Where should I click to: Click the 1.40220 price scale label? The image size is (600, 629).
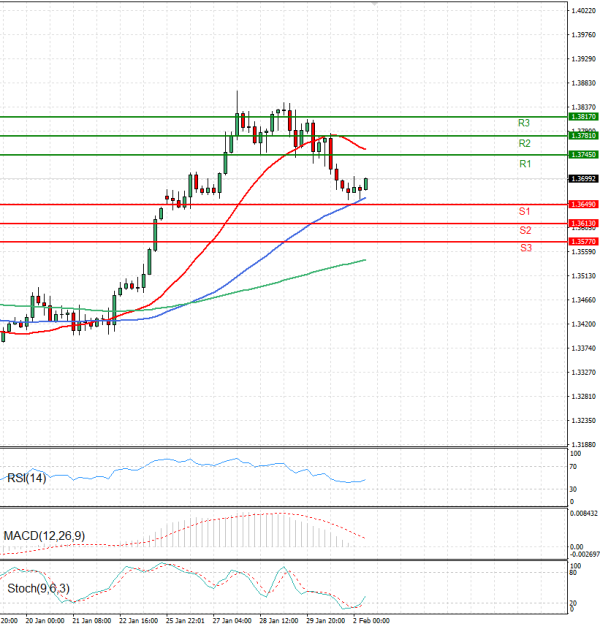tap(583, 11)
